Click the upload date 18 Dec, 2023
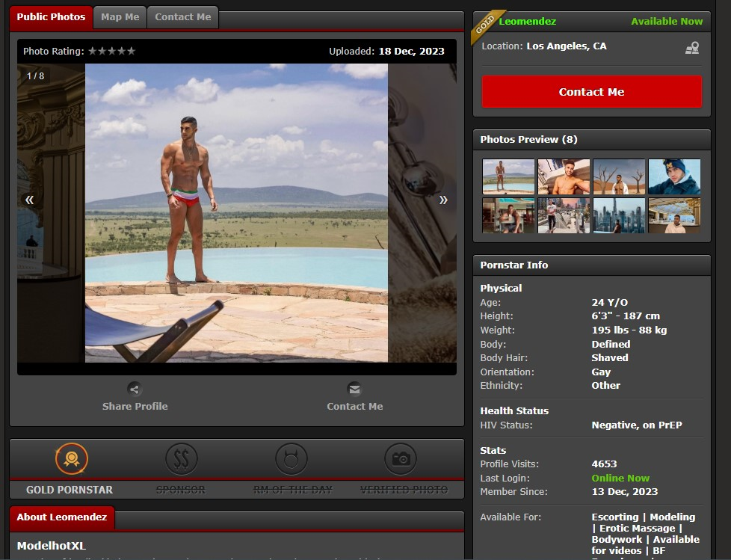 click(411, 52)
